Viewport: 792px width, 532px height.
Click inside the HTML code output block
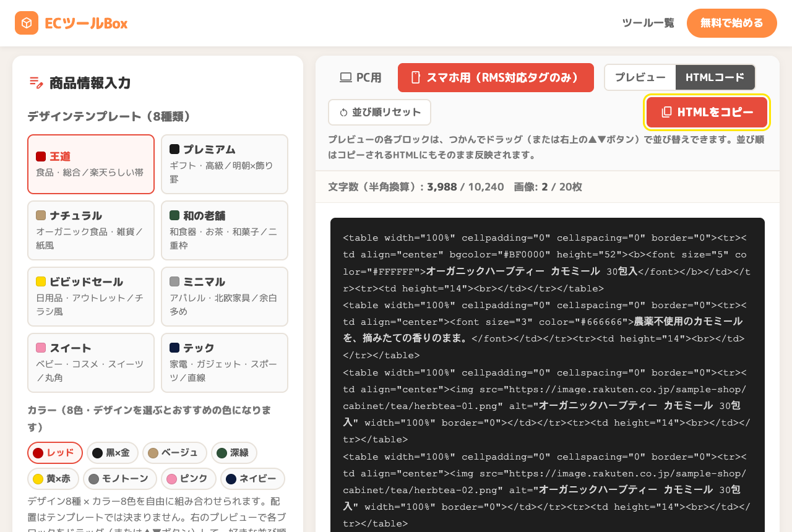(x=548, y=375)
